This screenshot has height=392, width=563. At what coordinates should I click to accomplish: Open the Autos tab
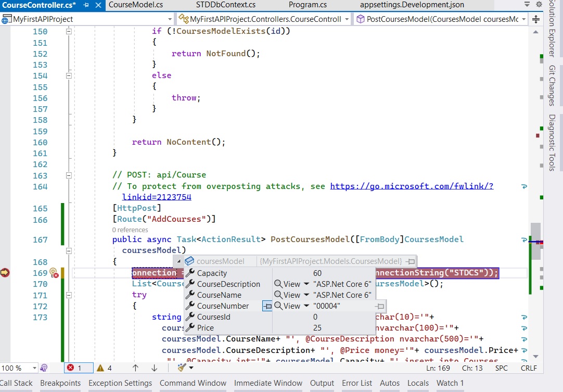pos(390,383)
